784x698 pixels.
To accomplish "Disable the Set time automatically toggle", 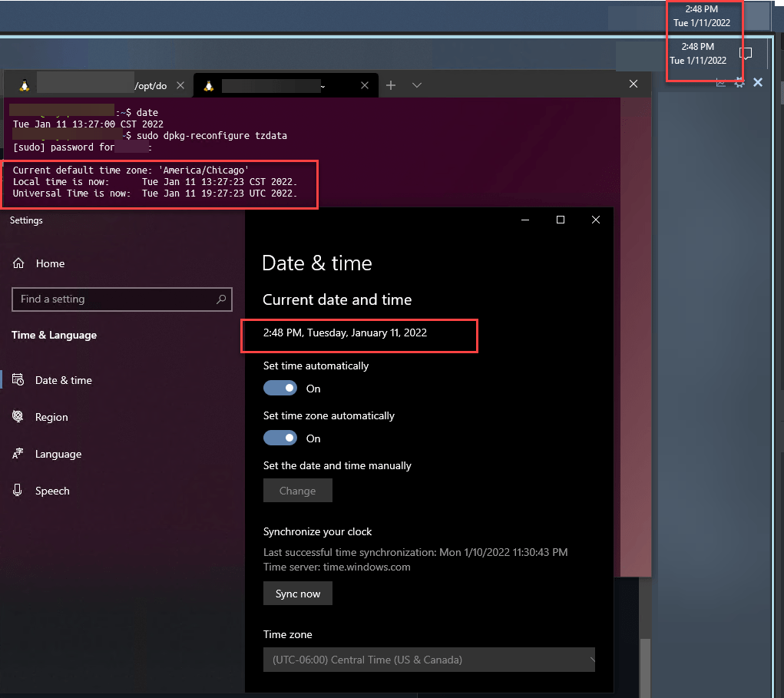I will pos(280,388).
